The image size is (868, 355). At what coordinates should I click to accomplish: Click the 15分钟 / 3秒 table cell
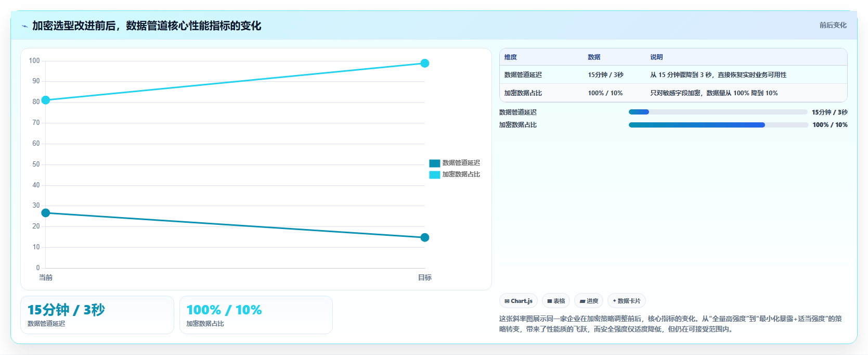605,75
